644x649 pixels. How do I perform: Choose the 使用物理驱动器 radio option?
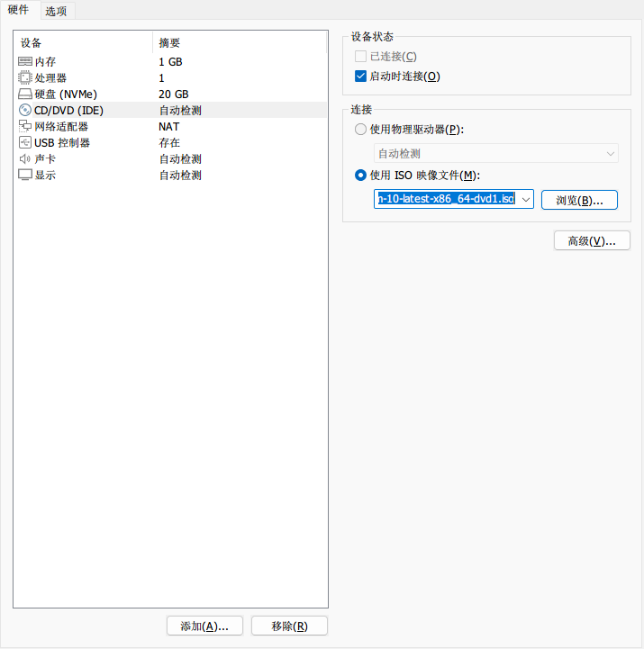pyautogui.click(x=361, y=130)
